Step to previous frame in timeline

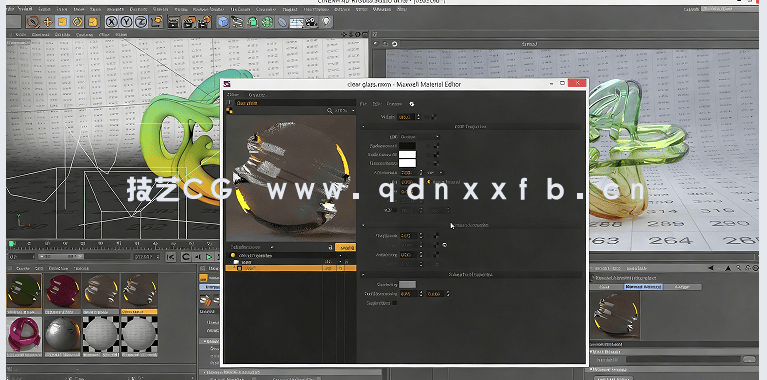tap(197, 256)
